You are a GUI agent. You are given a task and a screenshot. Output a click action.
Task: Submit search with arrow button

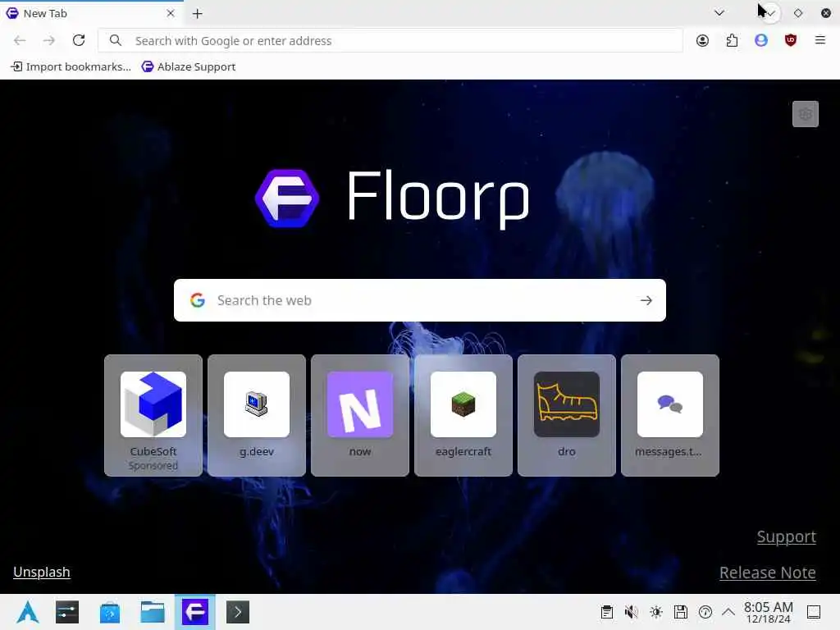pyautogui.click(x=646, y=300)
